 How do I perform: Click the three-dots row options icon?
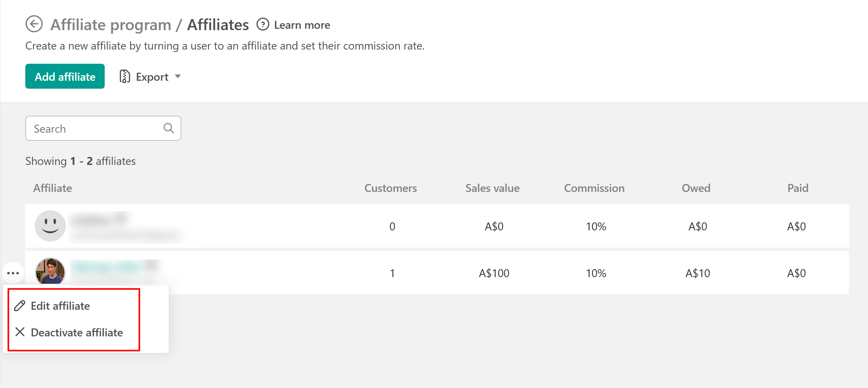coord(13,273)
